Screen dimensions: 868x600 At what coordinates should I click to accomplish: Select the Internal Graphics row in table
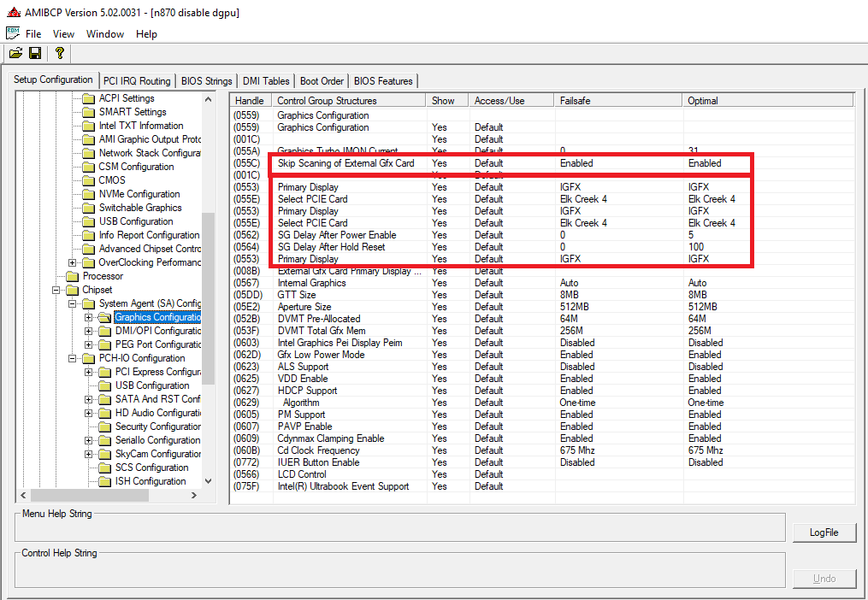tap(311, 283)
